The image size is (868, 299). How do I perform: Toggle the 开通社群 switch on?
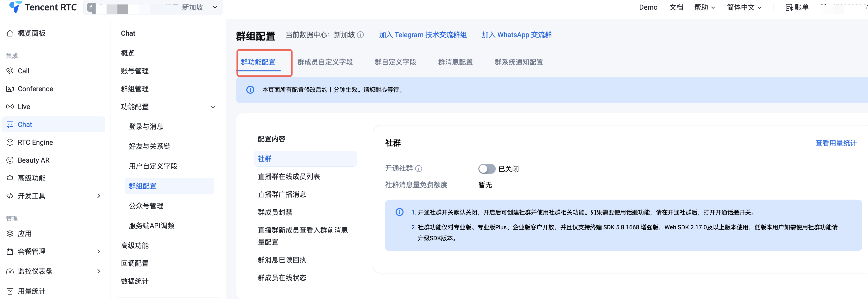click(486, 169)
